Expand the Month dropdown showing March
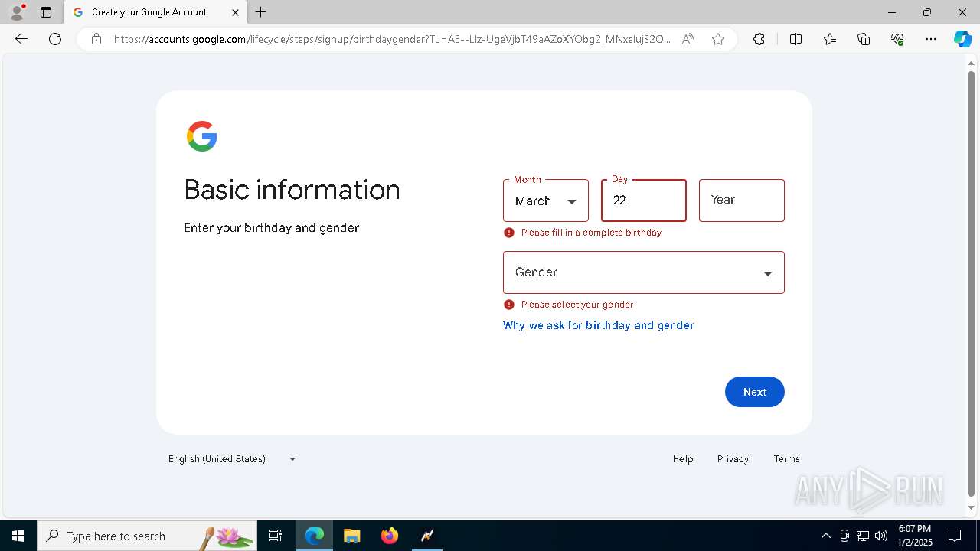980x551 pixels. 546,201
